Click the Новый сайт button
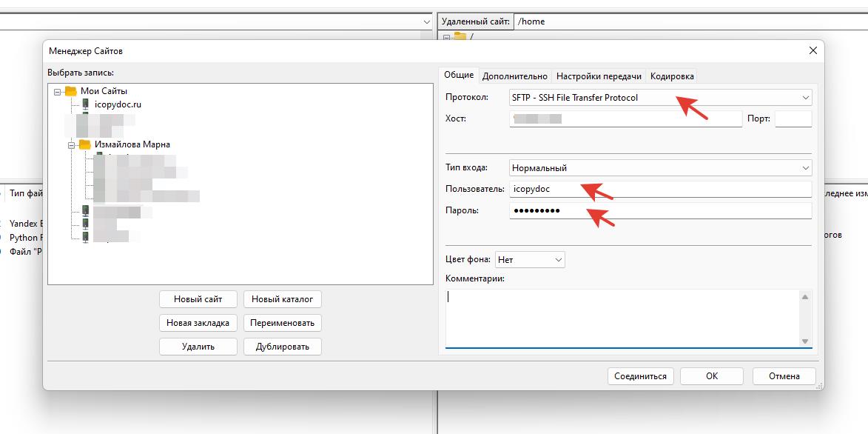This screenshot has width=868, height=434. click(198, 299)
